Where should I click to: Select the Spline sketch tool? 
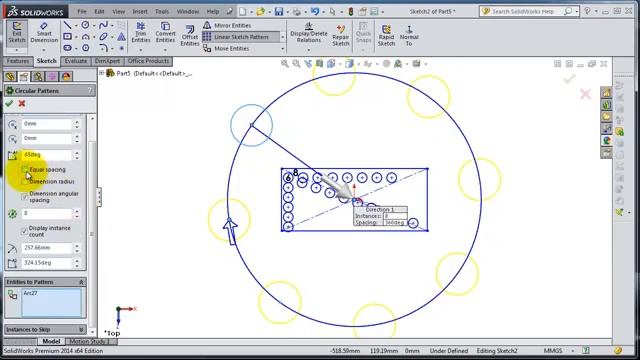tap(103, 25)
